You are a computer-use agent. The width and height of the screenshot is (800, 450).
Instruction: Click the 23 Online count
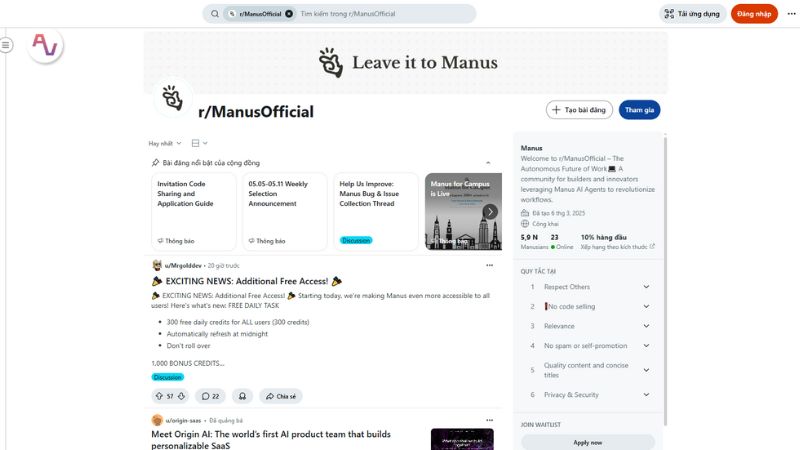coord(562,242)
